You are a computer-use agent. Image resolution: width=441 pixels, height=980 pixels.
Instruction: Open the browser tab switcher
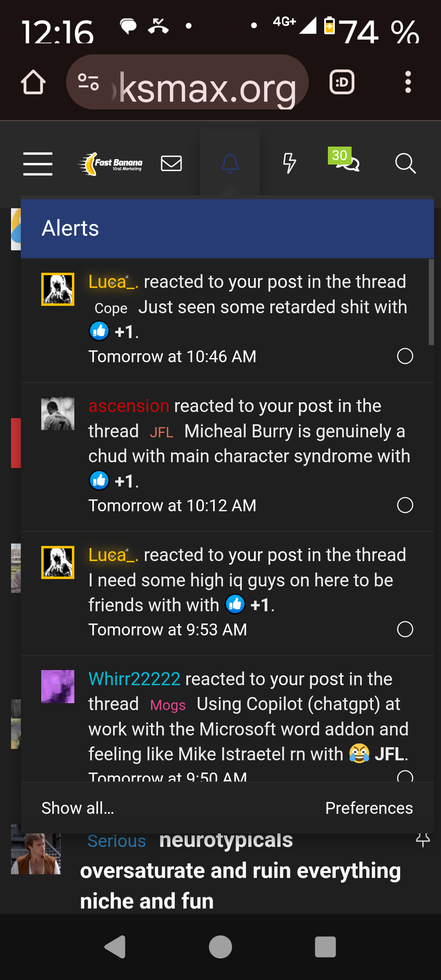pos(342,82)
